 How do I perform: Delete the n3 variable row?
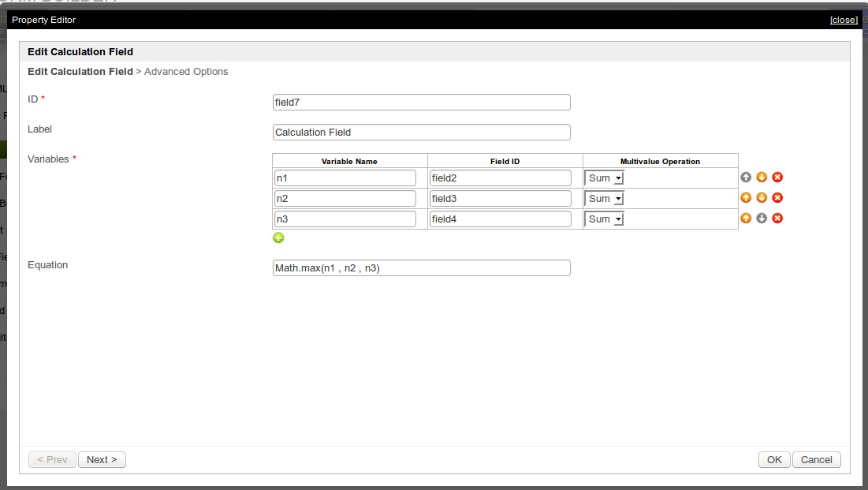pyautogui.click(x=777, y=219)
